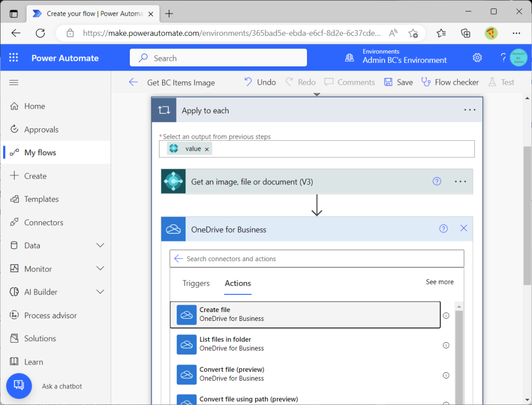The height and width of the screenshot is (405, 532).
Task: Click the main page vertical scrollbar
Action: pos(527,215)
